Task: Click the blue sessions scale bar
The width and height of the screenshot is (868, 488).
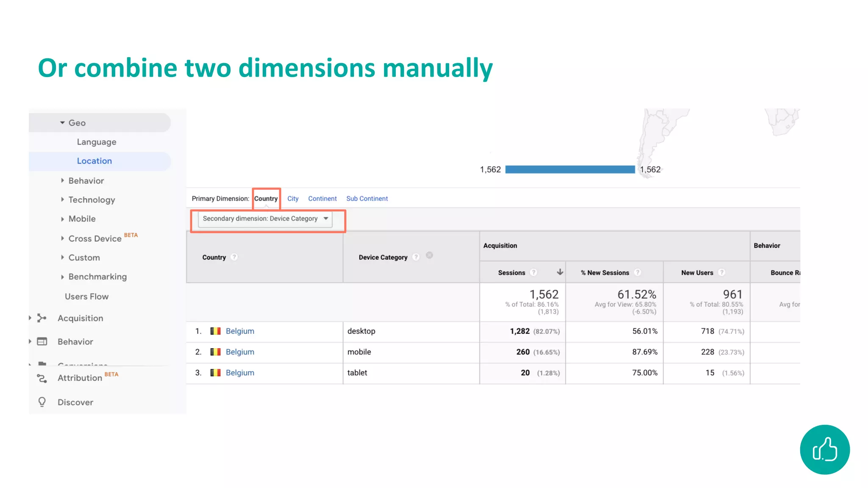Action: click(570, 169)
